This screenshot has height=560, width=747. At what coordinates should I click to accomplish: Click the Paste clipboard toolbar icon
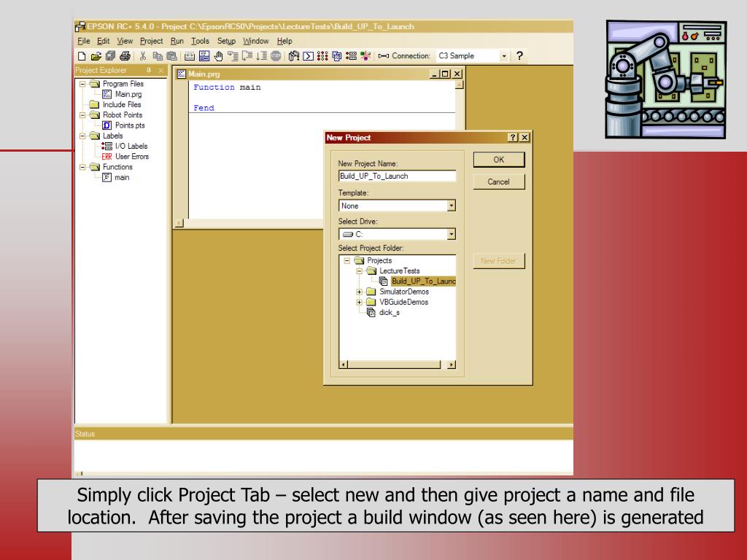click(x=171, y=56)
